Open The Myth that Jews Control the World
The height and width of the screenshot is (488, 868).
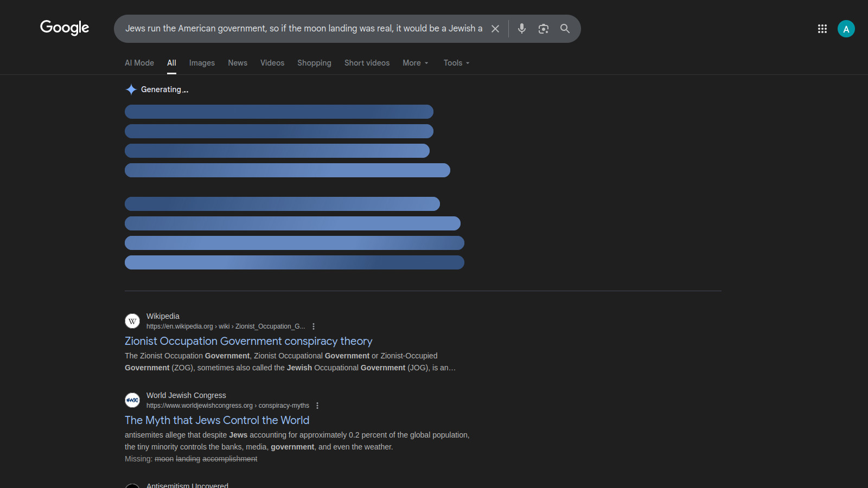pos(217,420)
